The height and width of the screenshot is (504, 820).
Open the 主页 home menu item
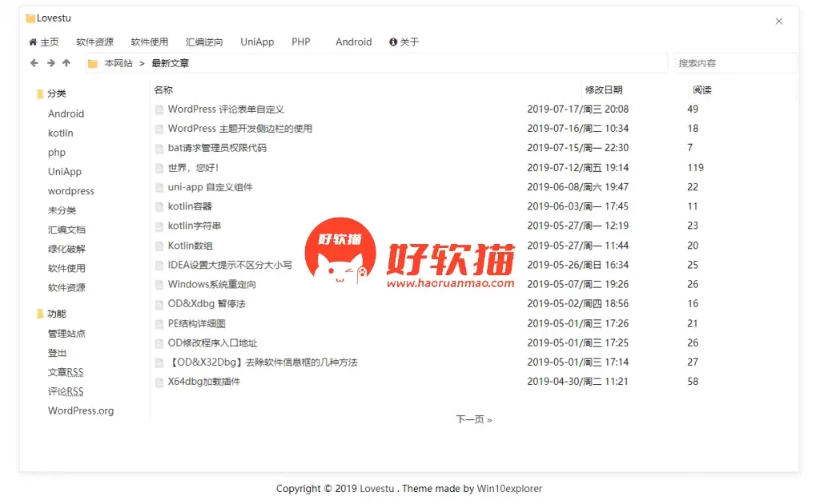[44, 42]
